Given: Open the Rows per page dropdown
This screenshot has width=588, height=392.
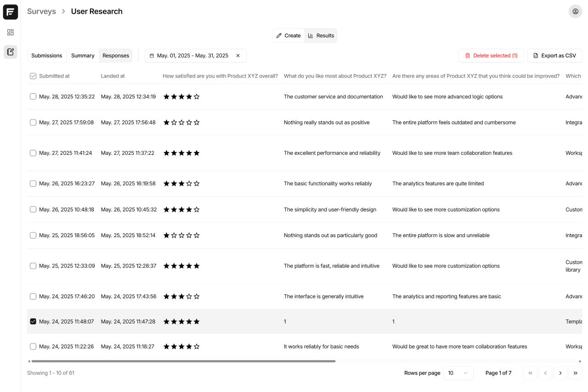Looking at the screenshot, I should tap(458, 373).
